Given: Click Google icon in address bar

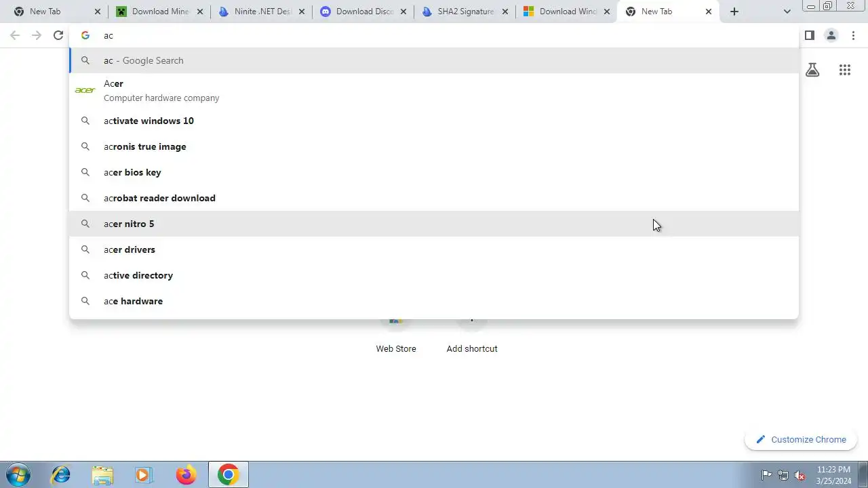Looking at the screenshot, I should (x=85, y=35).
